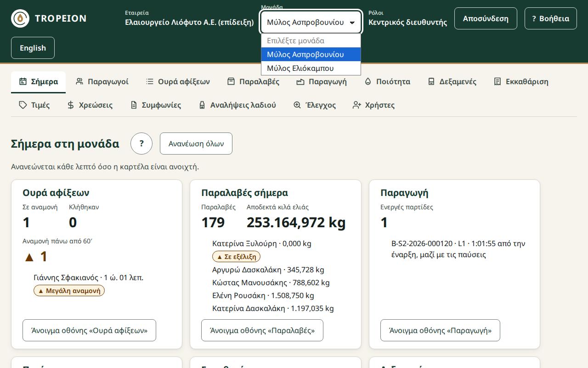This screenshot has width=588, height=368.
Task: Select the Επιλέξτε μονάδα placeholder option
Action: [311, 40]
